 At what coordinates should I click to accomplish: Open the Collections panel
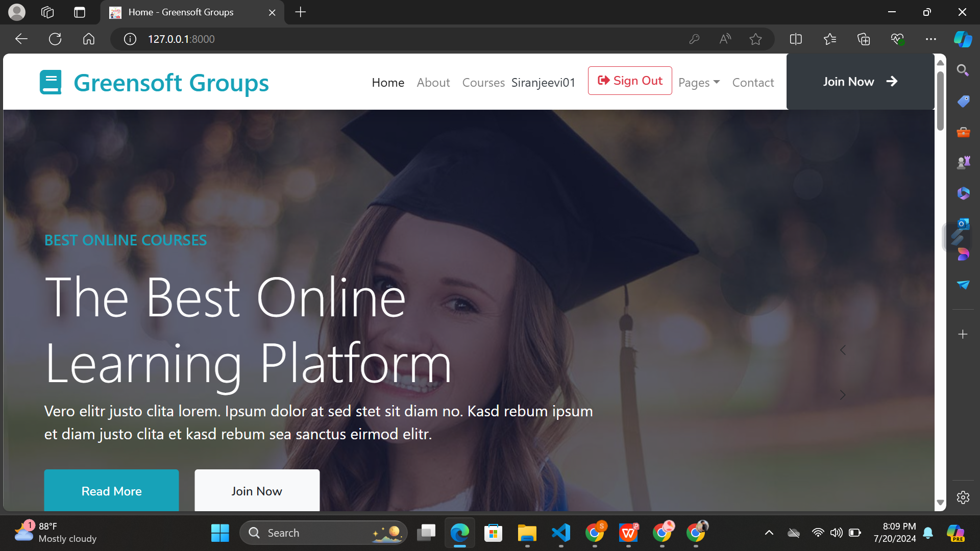[x=864, y=39]
